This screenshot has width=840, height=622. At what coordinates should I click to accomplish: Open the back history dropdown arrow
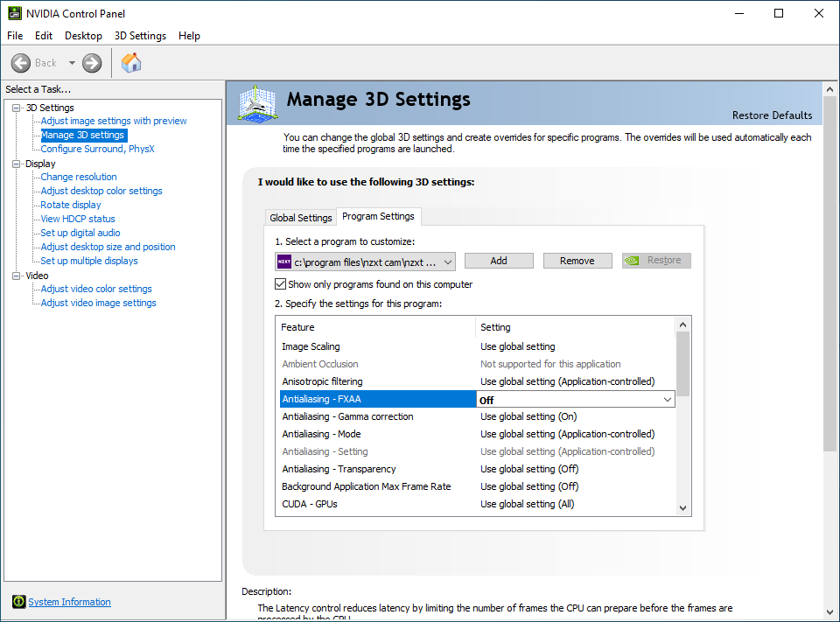(x=72, y=63)
